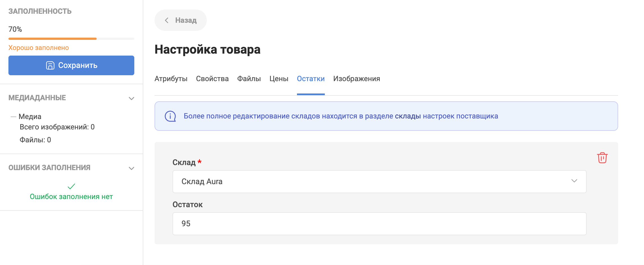644x265 pixels.
Task: Follow the склады link in the info banner
Action: [408, 116]
